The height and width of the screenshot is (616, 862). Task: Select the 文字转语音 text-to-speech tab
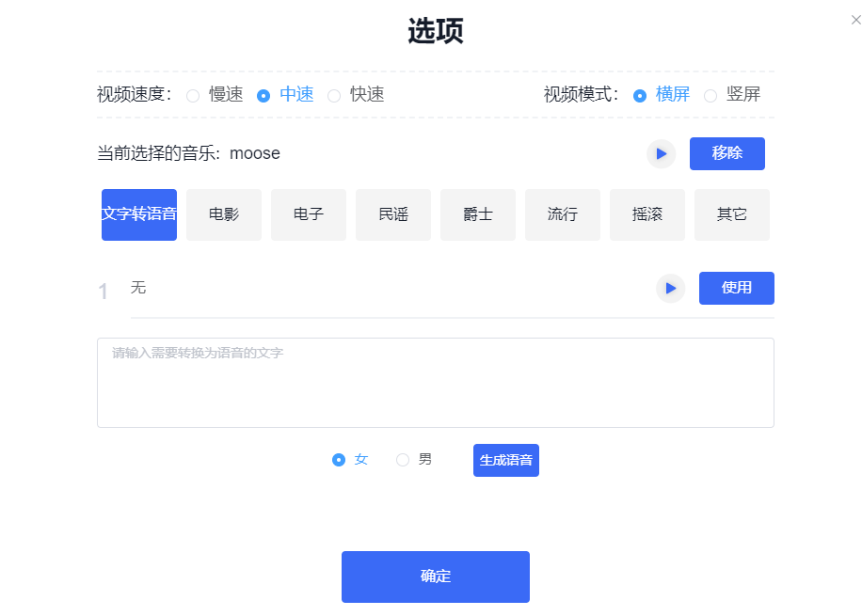pyautogui.click(x=138, y=214)
